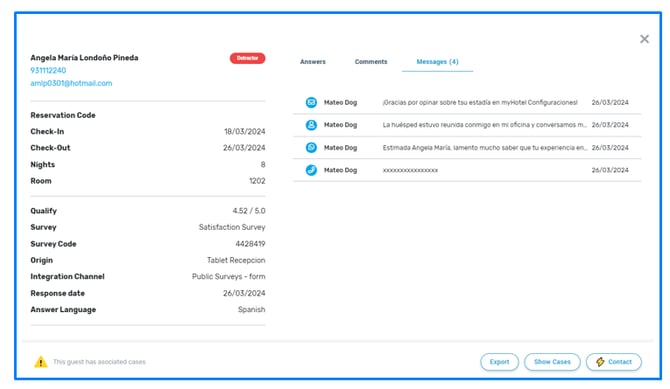The width and height of the screenshot is (670, 389).
Task: Click the red Detractor badge
Action: click(x=247, y=58)
